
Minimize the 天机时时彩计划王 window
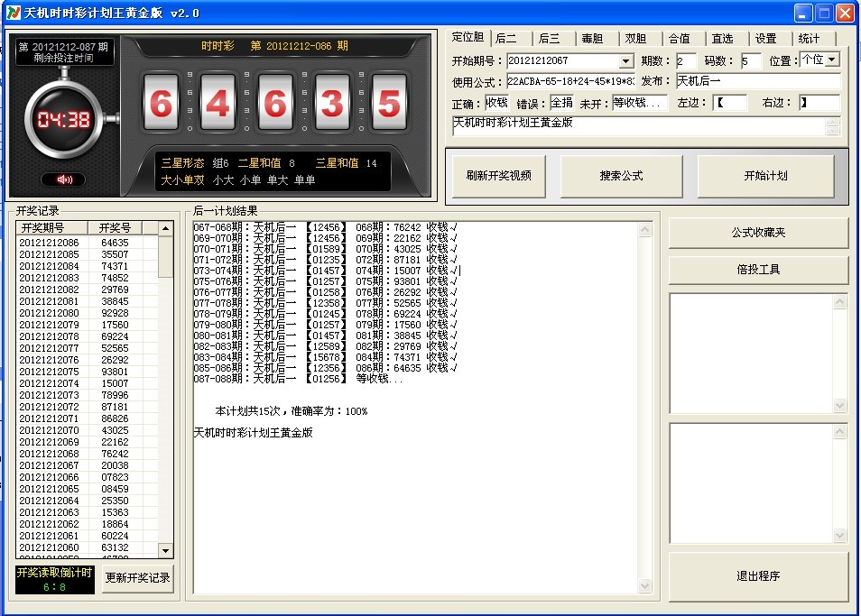coord(803,14)
